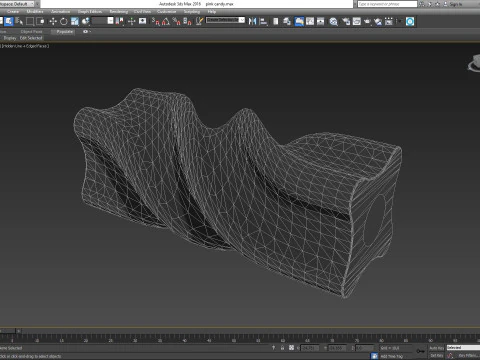
Task: Toggle Window/Crossing selection mode
Action: [x=40, y=22]
